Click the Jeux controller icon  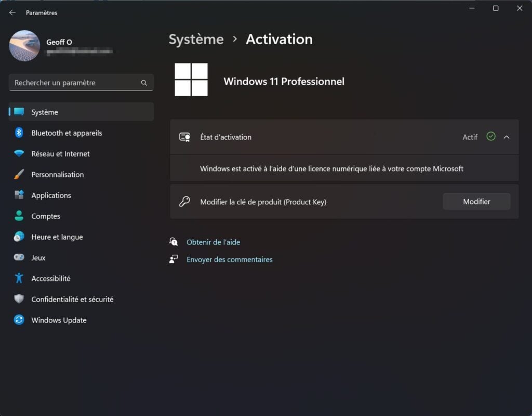19,257
